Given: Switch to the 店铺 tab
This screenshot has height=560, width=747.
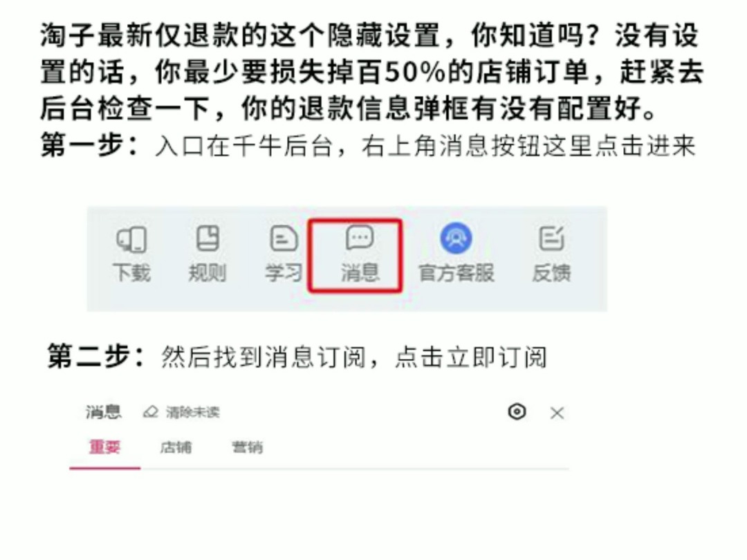Looking at the screenshot, I should pos(176,447).
